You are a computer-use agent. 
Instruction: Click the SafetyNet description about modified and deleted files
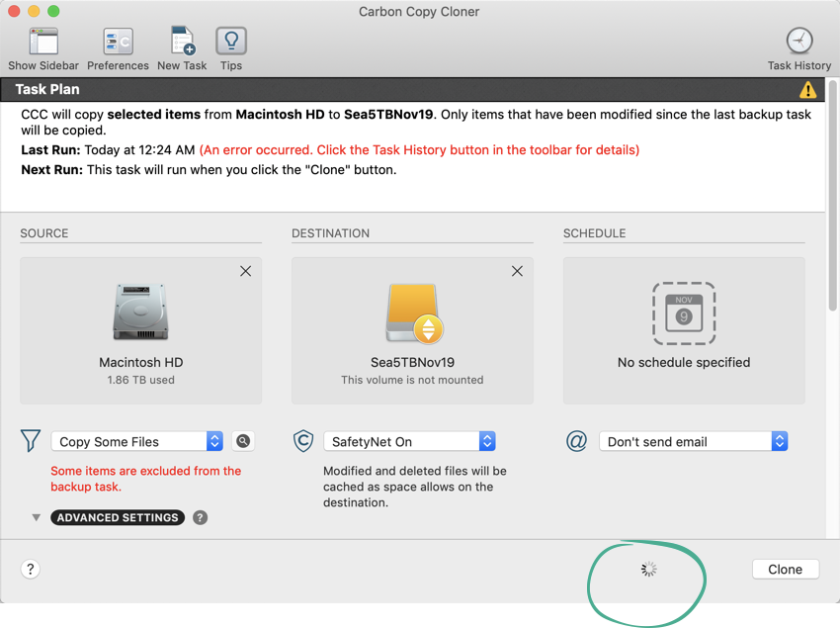coord(415,487)
